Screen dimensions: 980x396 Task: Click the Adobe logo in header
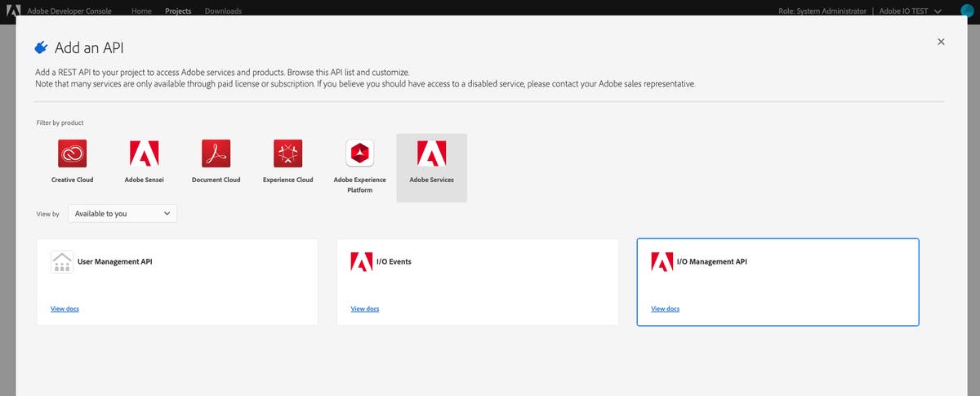coord(13,11)
